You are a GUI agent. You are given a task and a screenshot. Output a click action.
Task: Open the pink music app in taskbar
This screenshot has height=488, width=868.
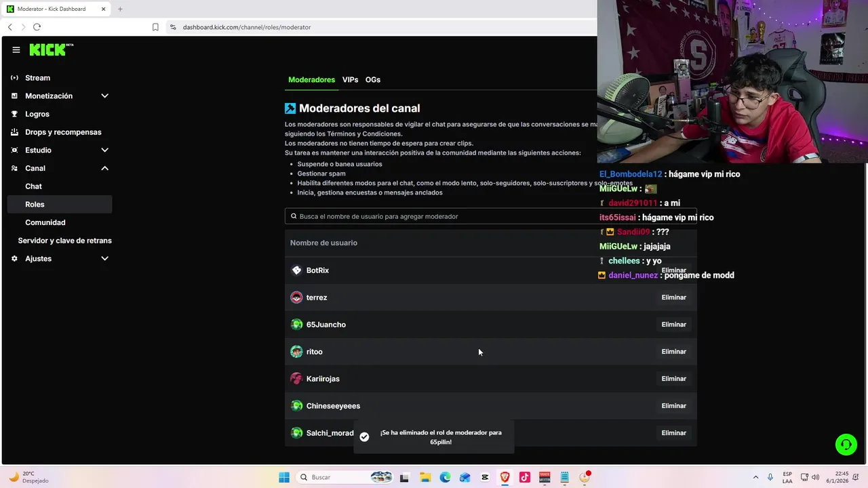coord(524,477)
